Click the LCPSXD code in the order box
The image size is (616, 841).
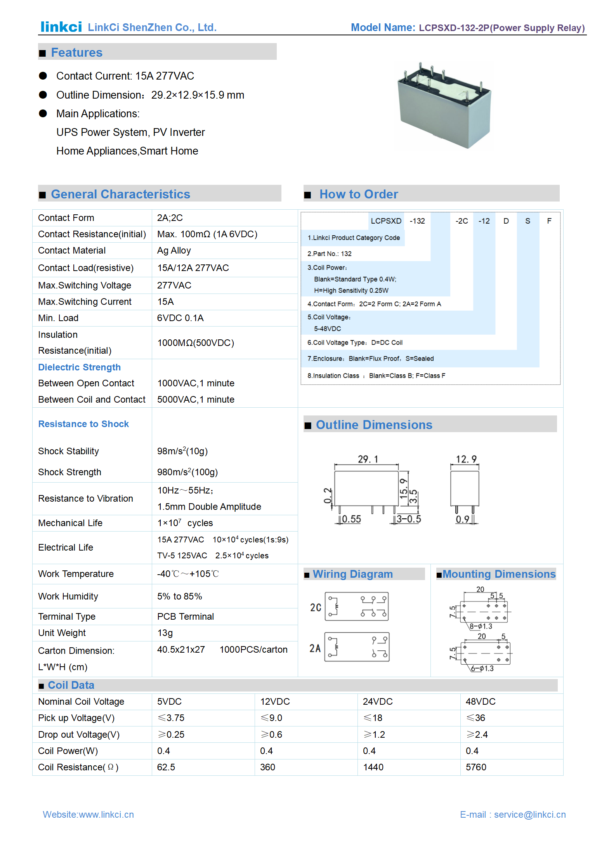tap(385, 221)
